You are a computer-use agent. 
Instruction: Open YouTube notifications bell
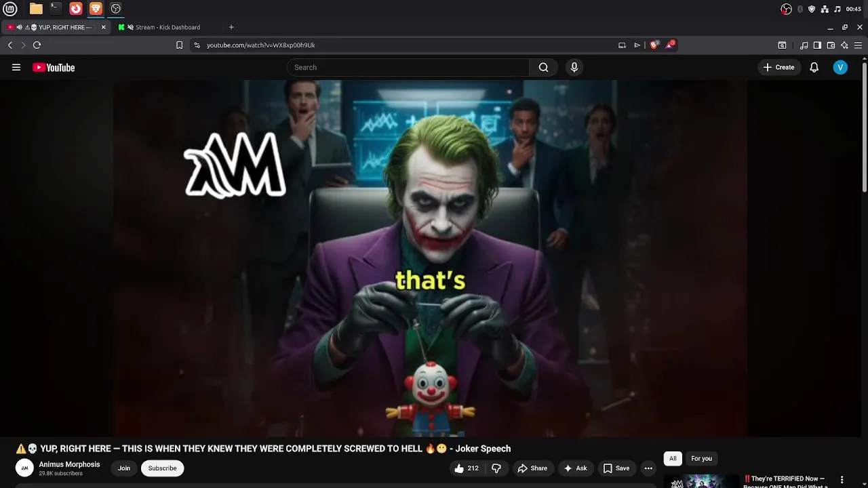coord(814,67)
